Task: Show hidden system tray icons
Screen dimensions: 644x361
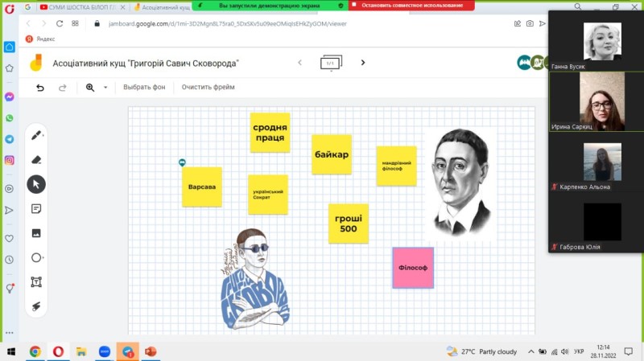Action: click(x=530, y=351)
